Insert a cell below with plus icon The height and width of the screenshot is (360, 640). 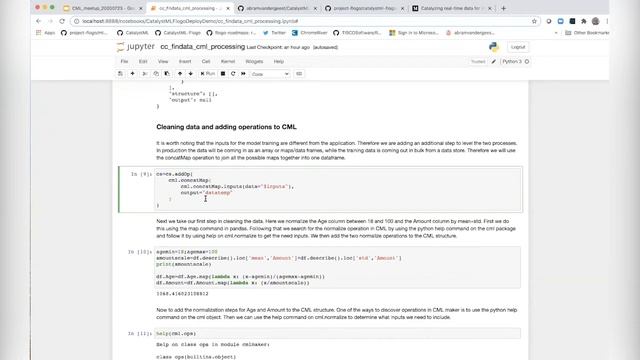click(132, 74)
